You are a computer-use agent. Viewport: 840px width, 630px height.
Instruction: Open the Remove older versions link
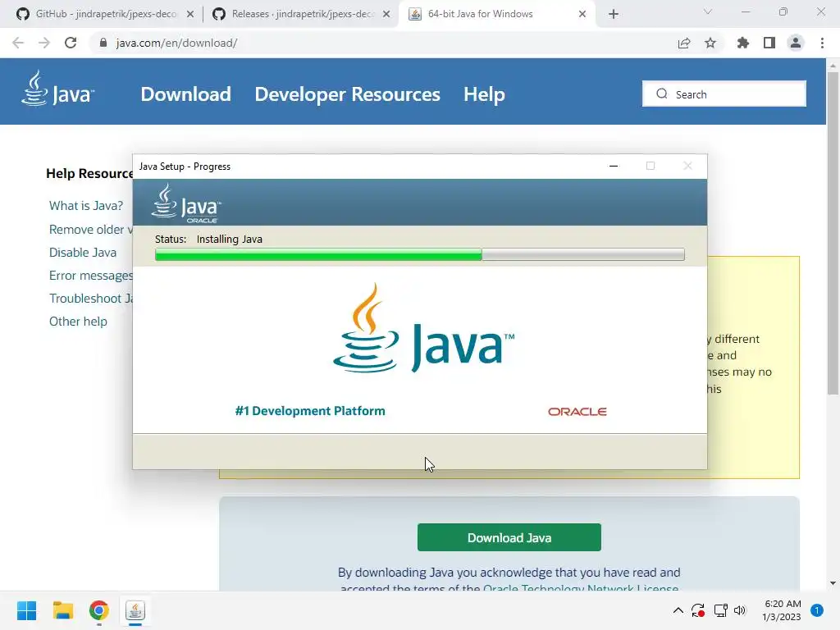pos(90,230)
